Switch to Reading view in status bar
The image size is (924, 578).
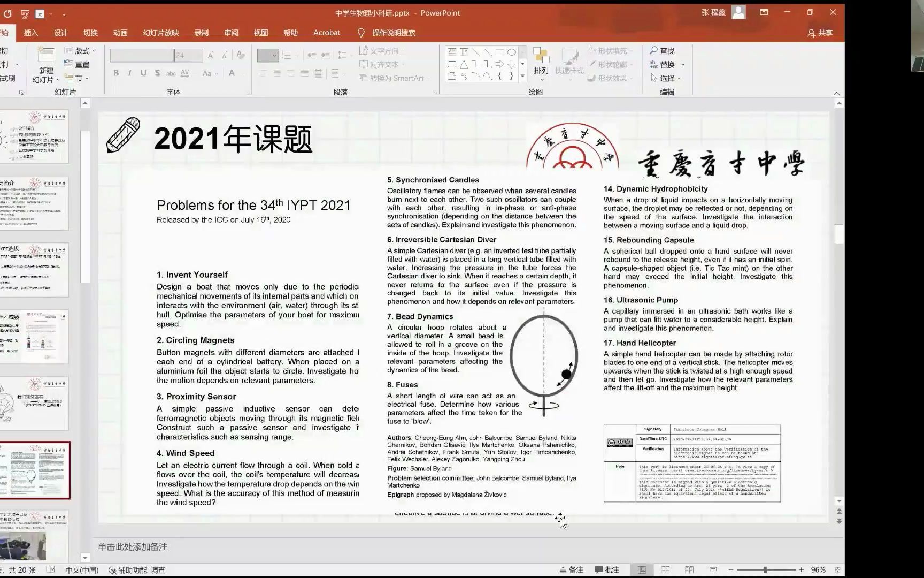(689, 569)
